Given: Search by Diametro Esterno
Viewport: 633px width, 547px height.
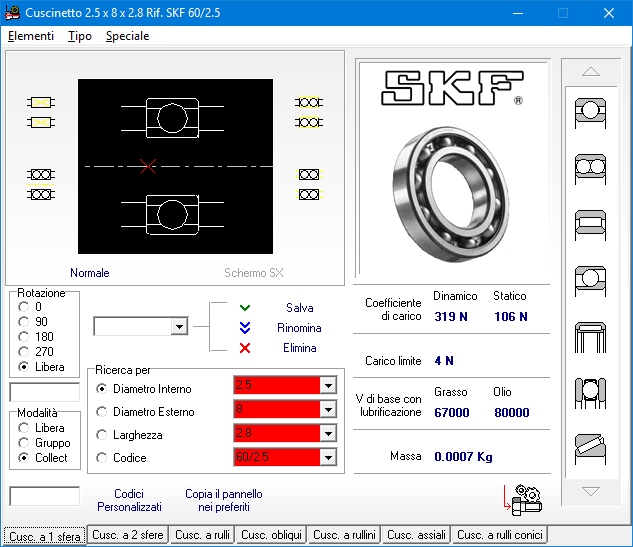Looking at the screenshot, I should tap(145, 412).
